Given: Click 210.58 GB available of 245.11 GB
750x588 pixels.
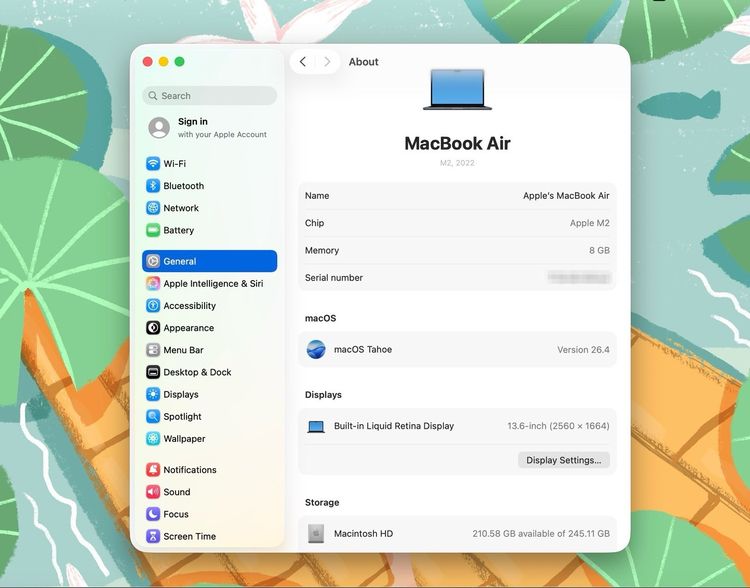Looking at the screenshot, I should click(x=541, y=533).
